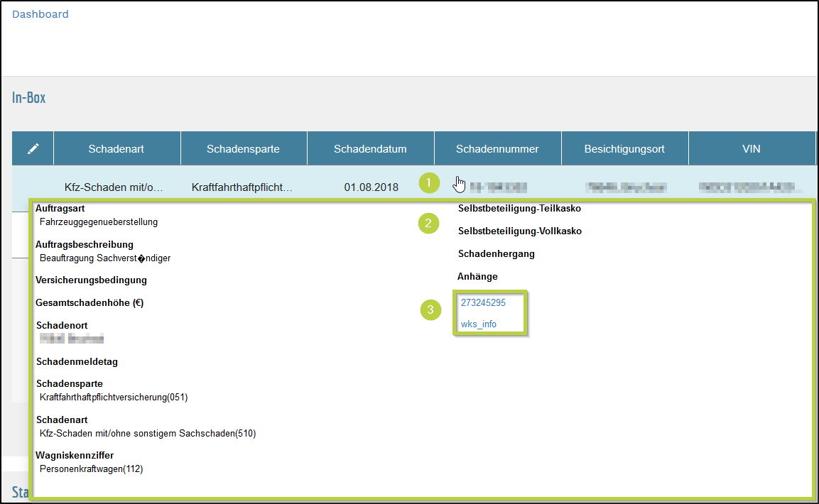Click the In-Box section heading
Image resolution: width=819 pixels, height=504 pixels.
pyautogui.click(x=29, y=98)
